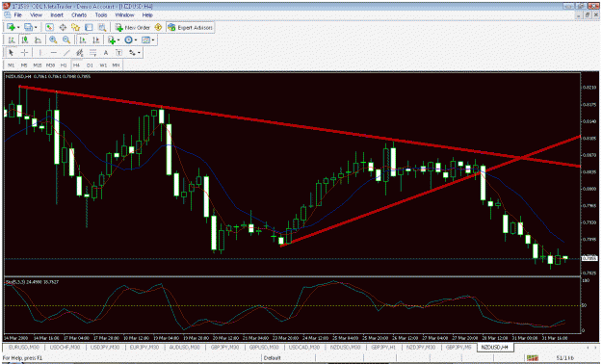
Task: Open the Periods clock icon
Action: (128, 39)
